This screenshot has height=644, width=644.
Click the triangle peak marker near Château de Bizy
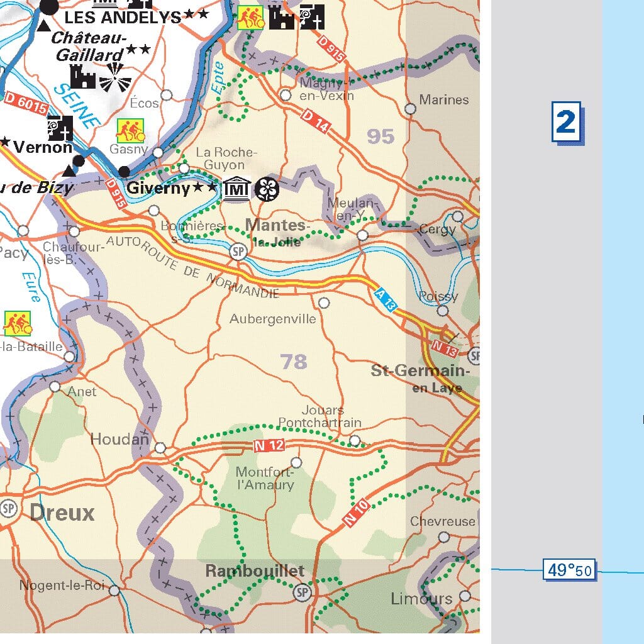69,171
